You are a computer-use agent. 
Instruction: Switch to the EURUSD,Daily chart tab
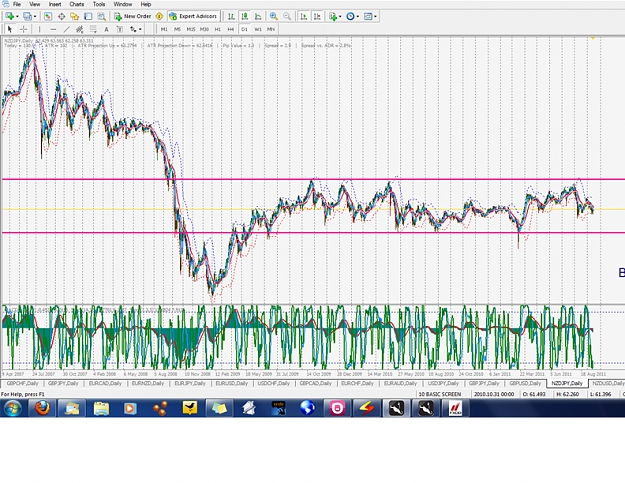(231, 383)
